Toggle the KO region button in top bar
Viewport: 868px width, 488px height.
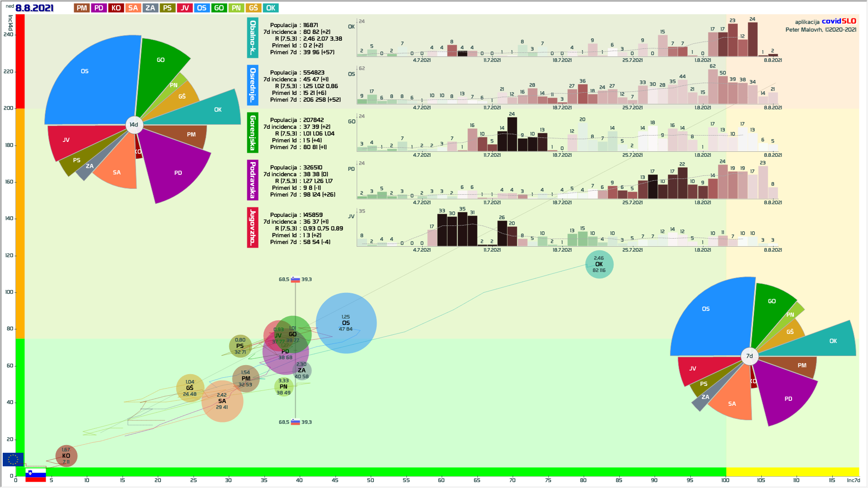[116, 8]
